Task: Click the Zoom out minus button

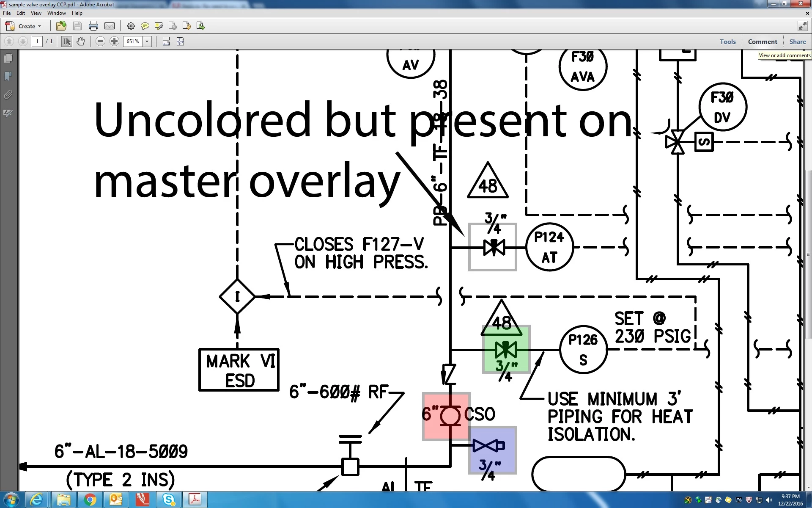Action: (100, 41)
